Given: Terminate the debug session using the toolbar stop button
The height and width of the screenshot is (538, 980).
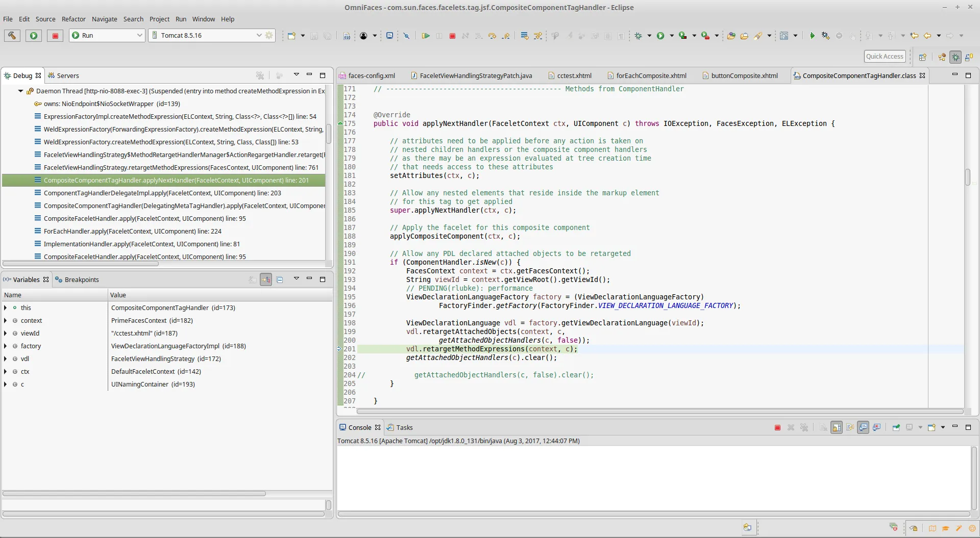Looking at the screenshot, I should pyautogui.click(x=452, y=36).
